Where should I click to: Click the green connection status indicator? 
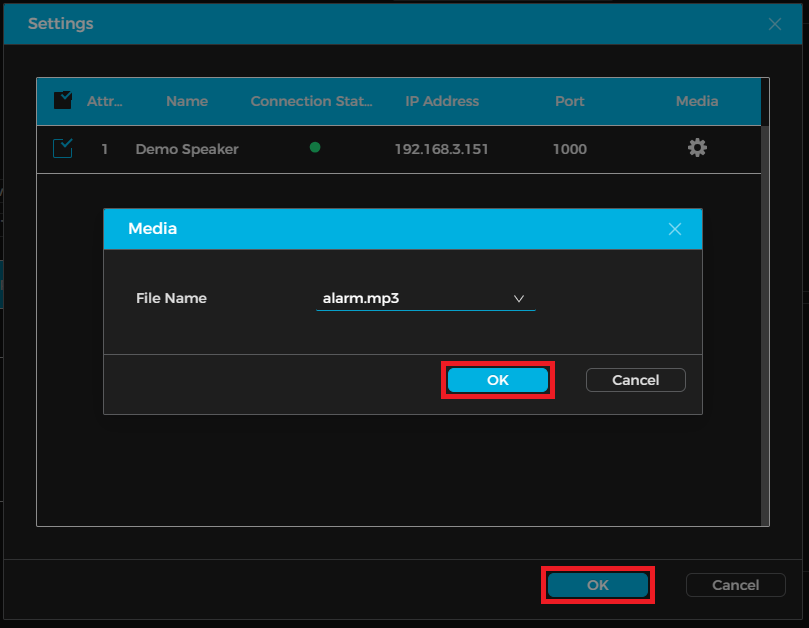tap(315, 148)
